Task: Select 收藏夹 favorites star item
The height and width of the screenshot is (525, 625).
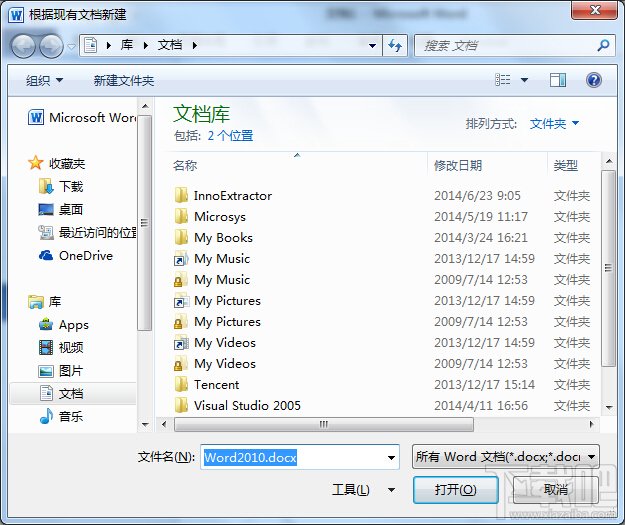Action: pyautogui.click(x=56, y=163)
